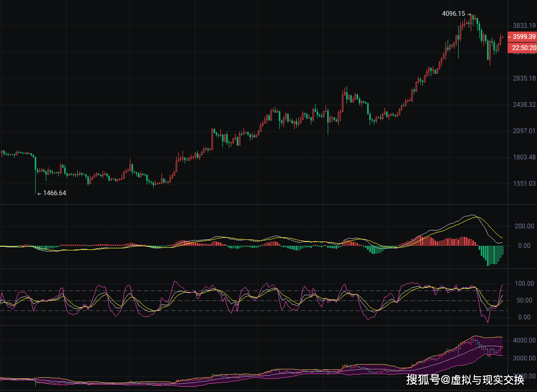Click the 2097.01 price axis label
The image size is (537, 392).
(x=524, y=131)
